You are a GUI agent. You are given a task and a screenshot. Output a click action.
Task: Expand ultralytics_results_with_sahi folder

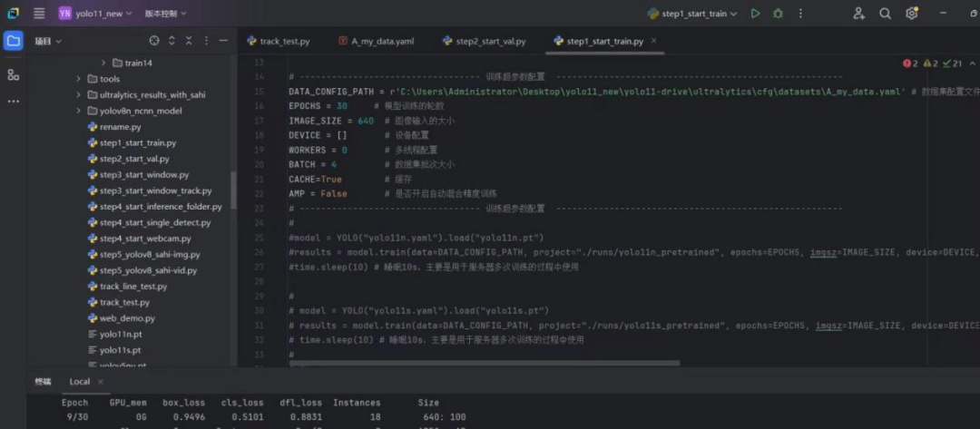79,95
